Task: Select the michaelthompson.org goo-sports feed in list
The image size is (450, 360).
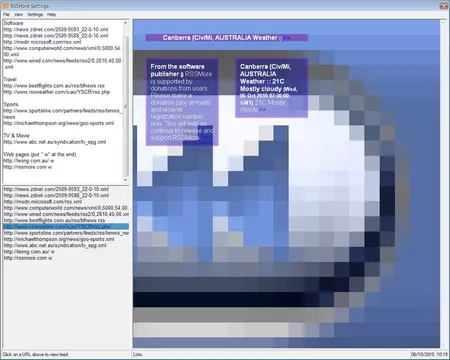Action: 59,239
